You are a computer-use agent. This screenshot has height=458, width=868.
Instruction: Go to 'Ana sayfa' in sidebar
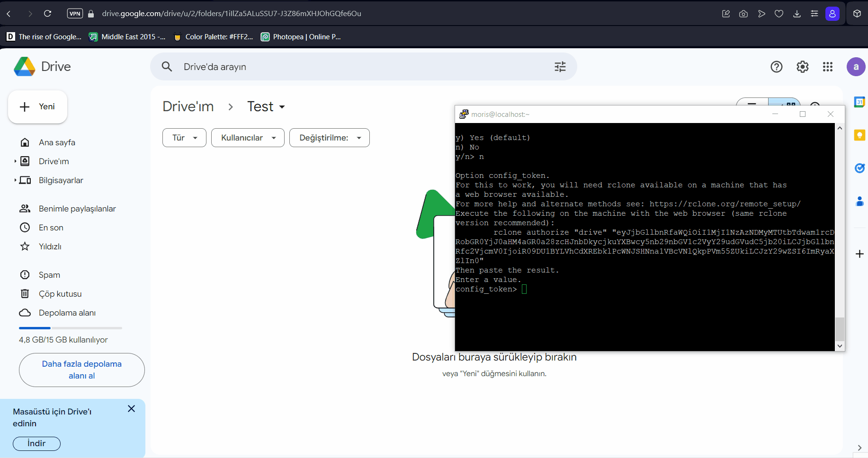click(57, 142)
